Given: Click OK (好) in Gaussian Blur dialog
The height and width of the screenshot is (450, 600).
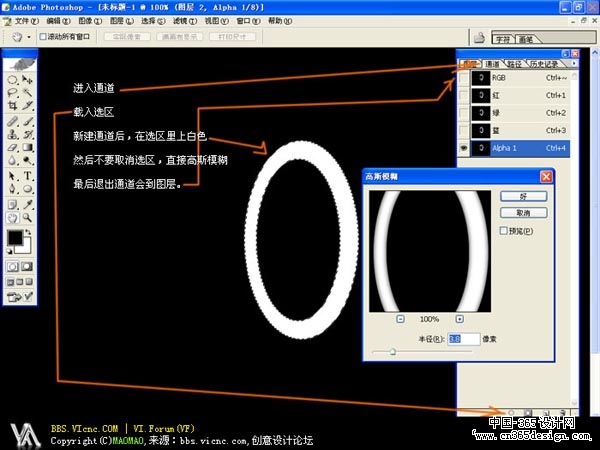Looking at the screenshot, I should tap(523, 196).
